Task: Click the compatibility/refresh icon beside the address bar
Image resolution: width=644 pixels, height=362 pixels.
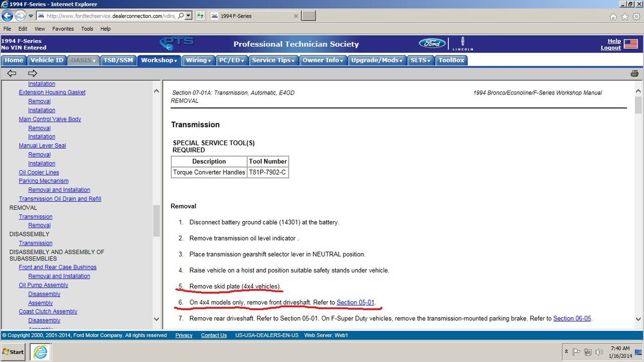Action: (x=200, y=16)
